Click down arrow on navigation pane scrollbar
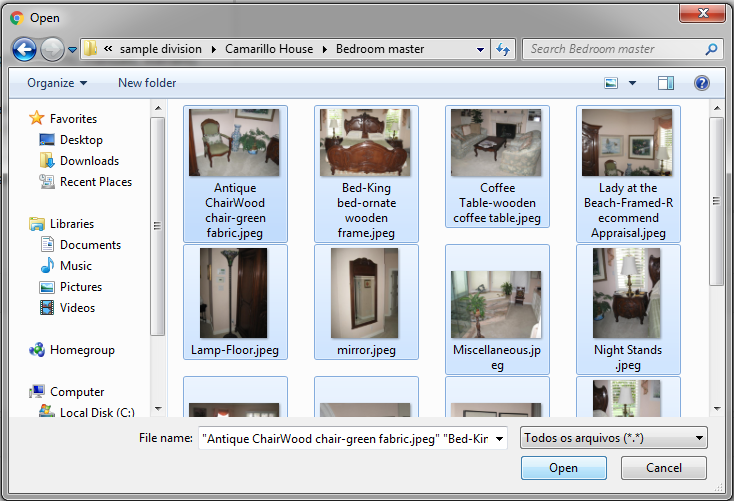Screen dimensions: 734x501 158,409
